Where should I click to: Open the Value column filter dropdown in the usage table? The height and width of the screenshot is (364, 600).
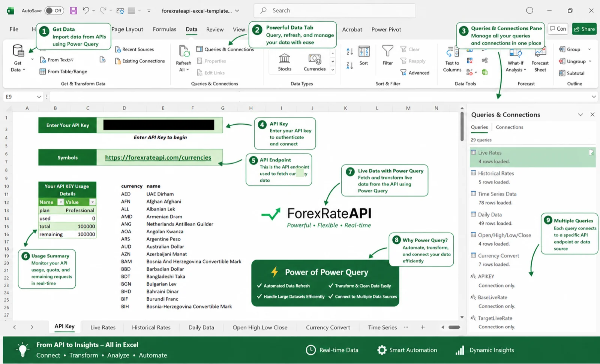(92, 202)
